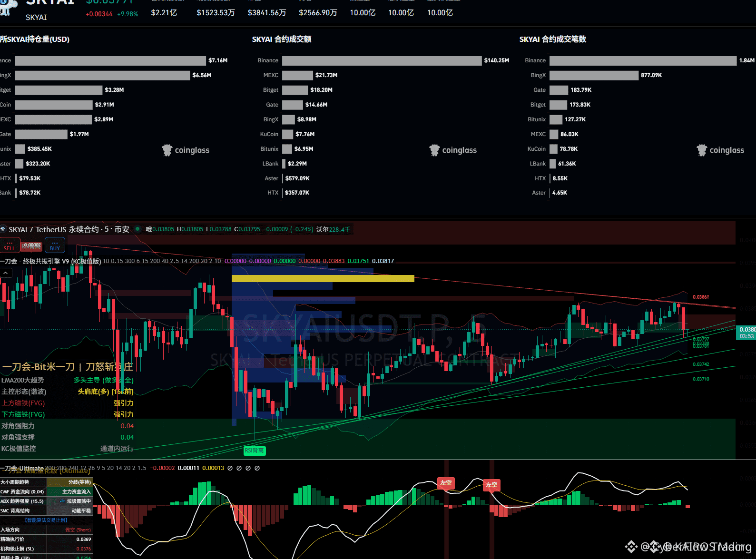Click the current price label on the price axis
756x559 pixels.
click(746, 333)
